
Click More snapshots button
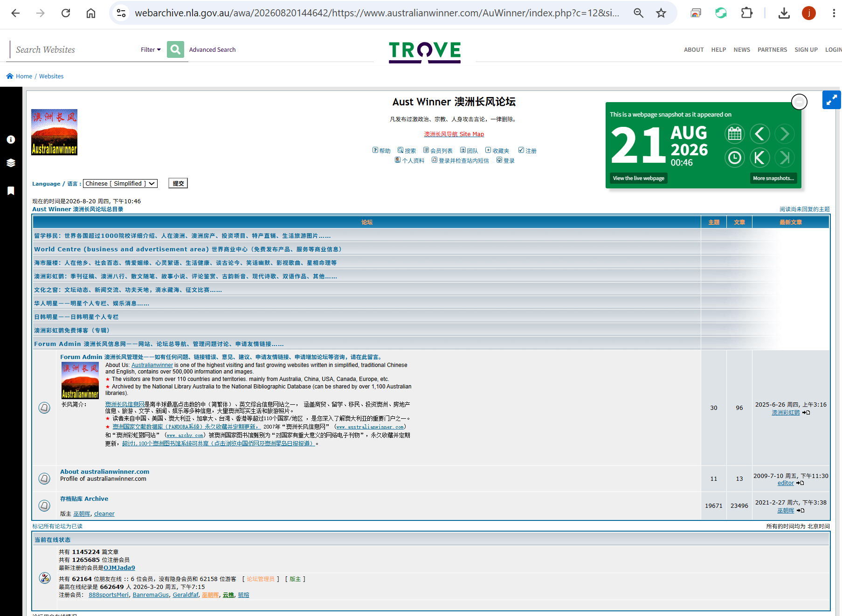coord(773,178)
